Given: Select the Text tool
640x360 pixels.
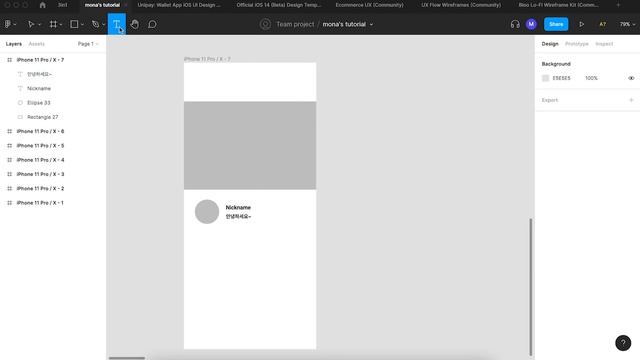Looking at the screenshot, I should pyautogui.click(x=117, y=24).
